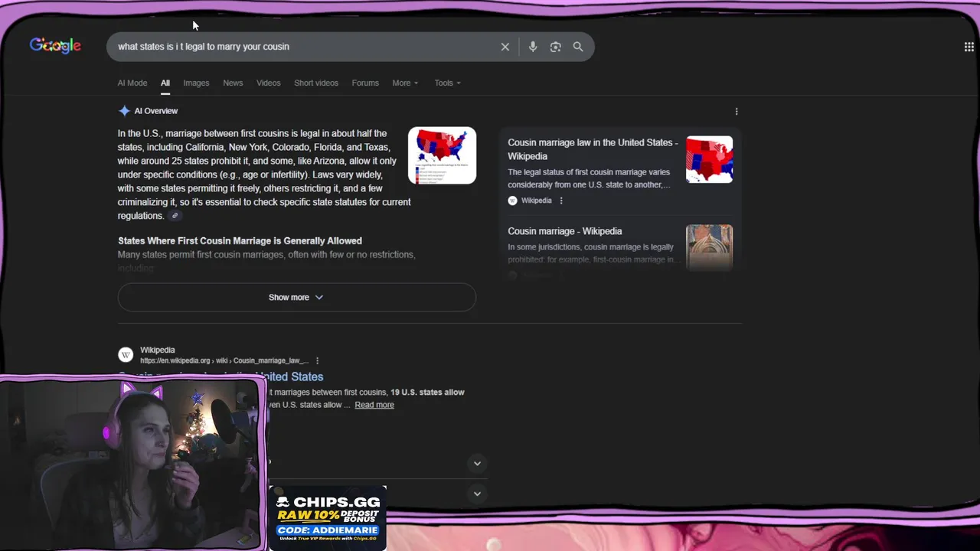
Task: Switch to AI Mode tab
Action: tap(132, 83)
